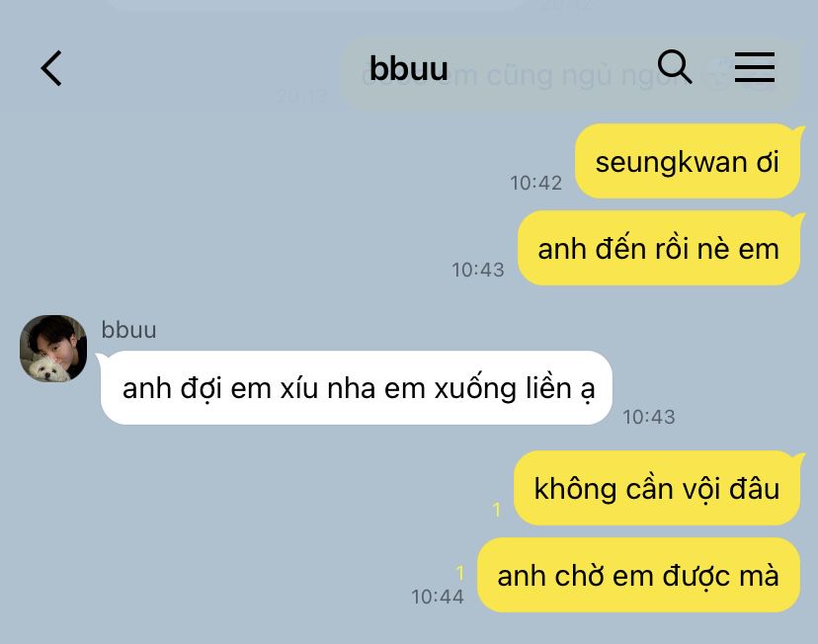Viewport: 818px width, 644px height.
Task: Tap the bbuu chat title
Action: pos(408,68)
